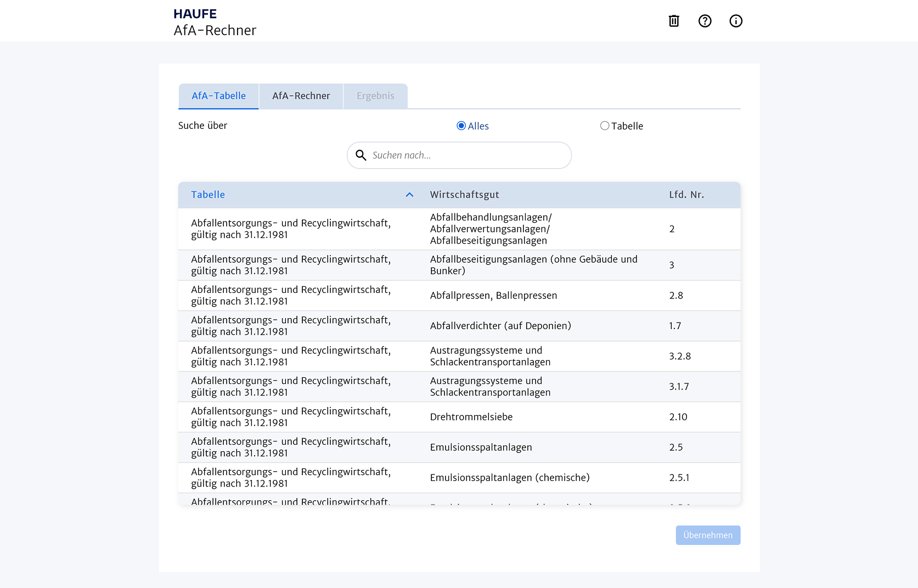Focus the Suchen nach search field
The height and width of the screenshot is (588, 918).
[459, 155]
